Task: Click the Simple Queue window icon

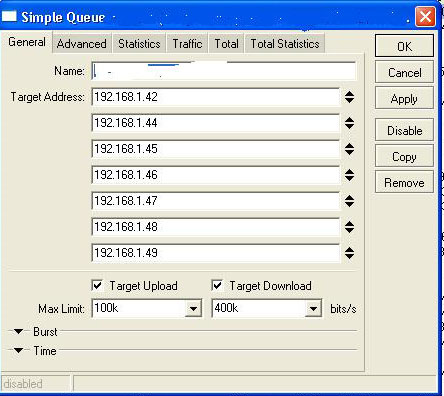Action: pyautogui.click(x=9, y=16)
